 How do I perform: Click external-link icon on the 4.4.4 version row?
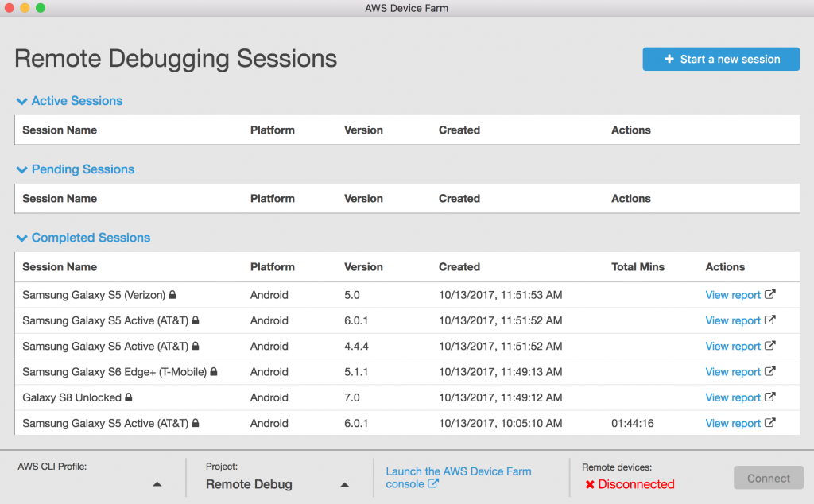[x=769, y=346]
